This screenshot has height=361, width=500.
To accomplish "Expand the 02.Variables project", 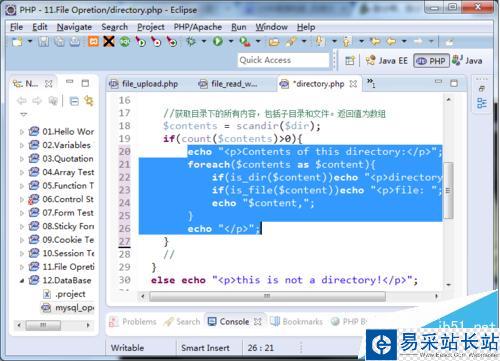I will point(22,145).
